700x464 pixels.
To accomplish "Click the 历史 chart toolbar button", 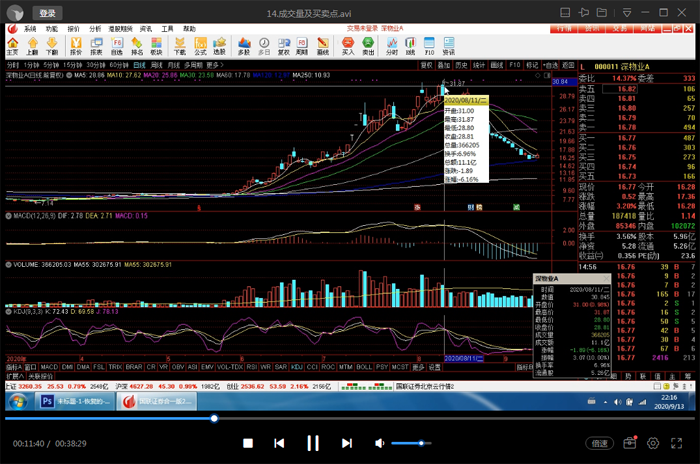I will tap(461, 65).
